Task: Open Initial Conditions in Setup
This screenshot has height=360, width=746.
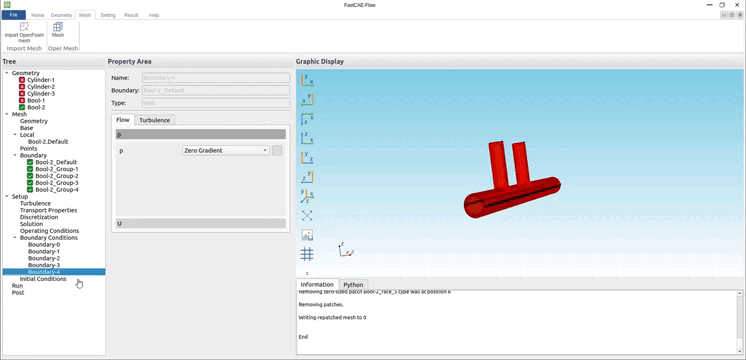Action: tap(43, 279)
